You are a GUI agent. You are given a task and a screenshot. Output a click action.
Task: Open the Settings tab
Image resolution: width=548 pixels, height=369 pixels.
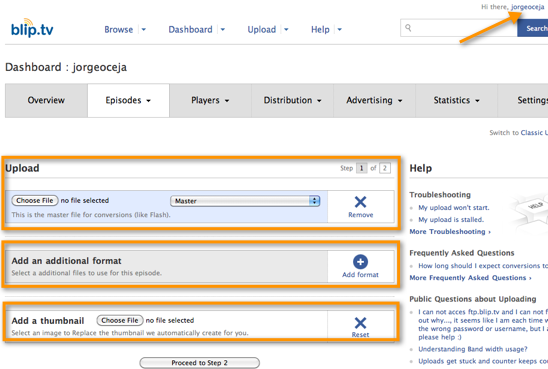[523, 100]
